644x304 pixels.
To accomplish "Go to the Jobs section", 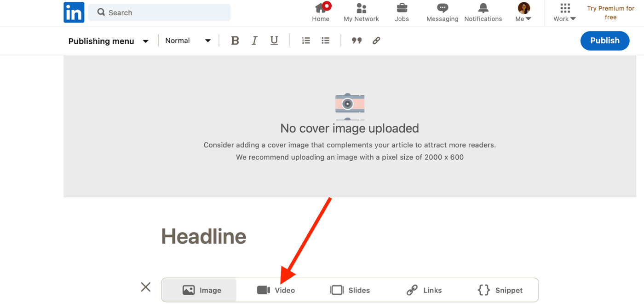I will pyautogui.click(x=402, y=12).
